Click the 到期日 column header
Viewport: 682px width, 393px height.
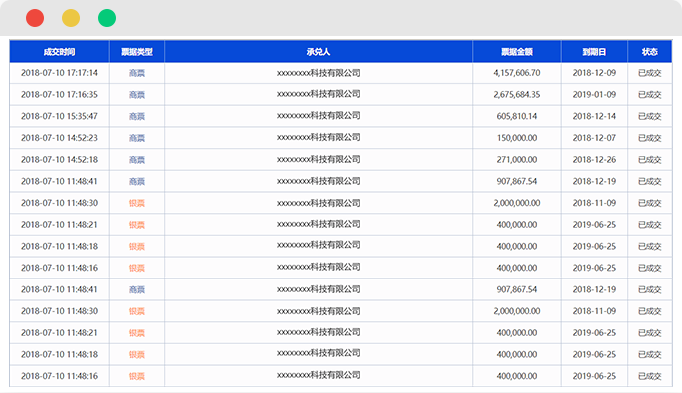(594, 52)
